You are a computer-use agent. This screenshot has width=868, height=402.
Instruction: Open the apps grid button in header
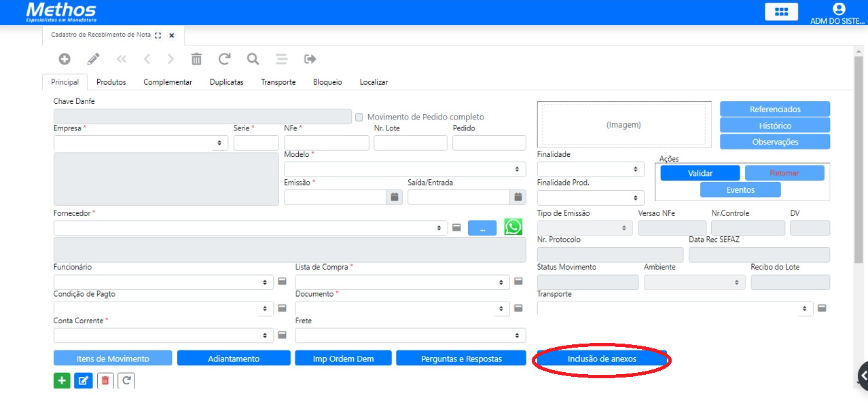(781, 12)
